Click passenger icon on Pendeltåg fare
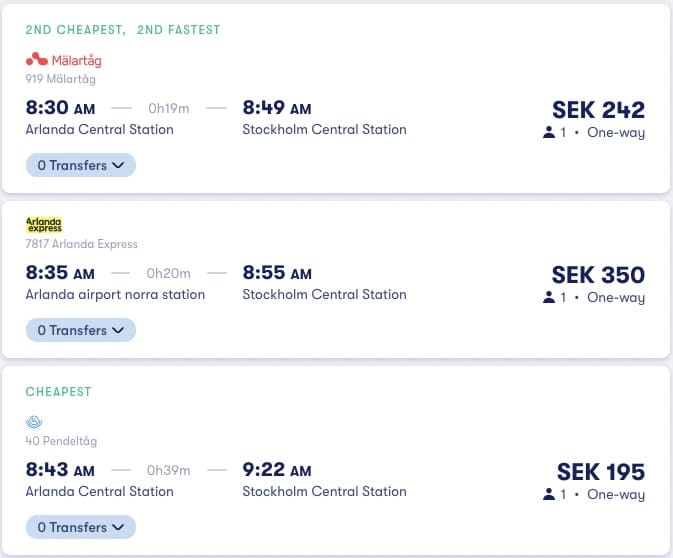Viewport: 673px width, 558px height. pos(549,494)
